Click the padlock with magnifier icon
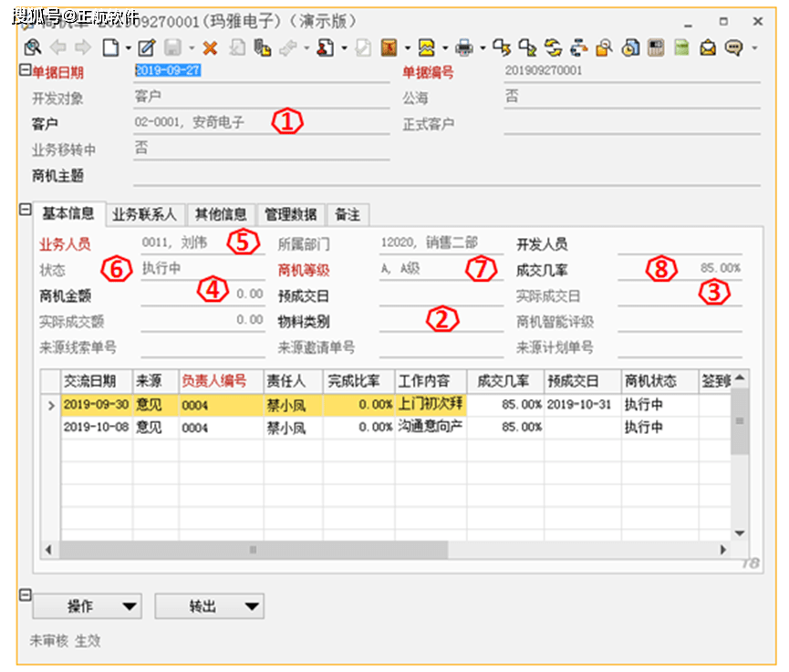Viewport: 789px width, 672px height. click(604, 47)
